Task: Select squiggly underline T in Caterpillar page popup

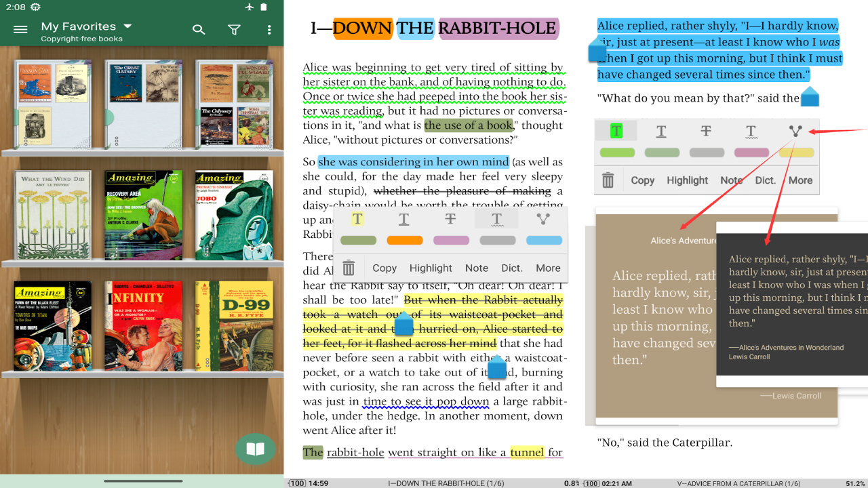Action: coord(751,131)
